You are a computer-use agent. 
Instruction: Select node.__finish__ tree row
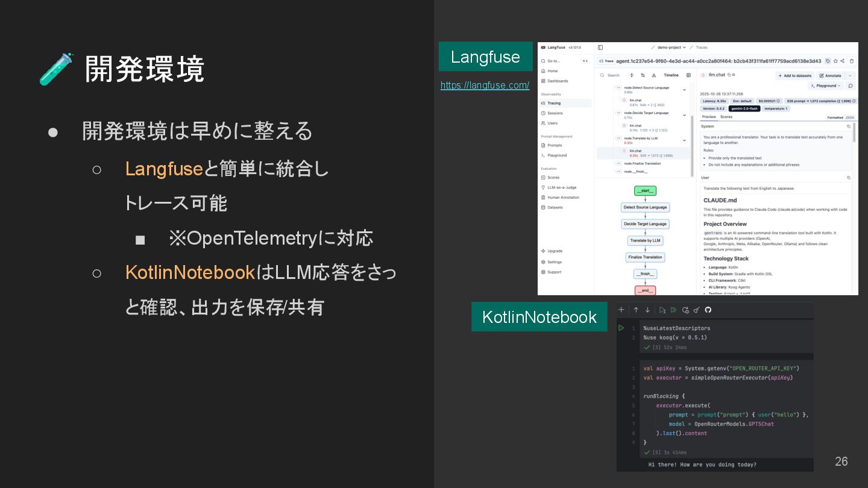pos(644,171)
